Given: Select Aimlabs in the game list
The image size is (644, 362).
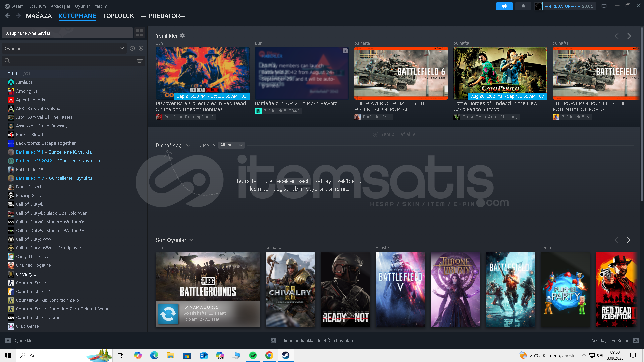Looking at the screenshot, I should 24,82.
